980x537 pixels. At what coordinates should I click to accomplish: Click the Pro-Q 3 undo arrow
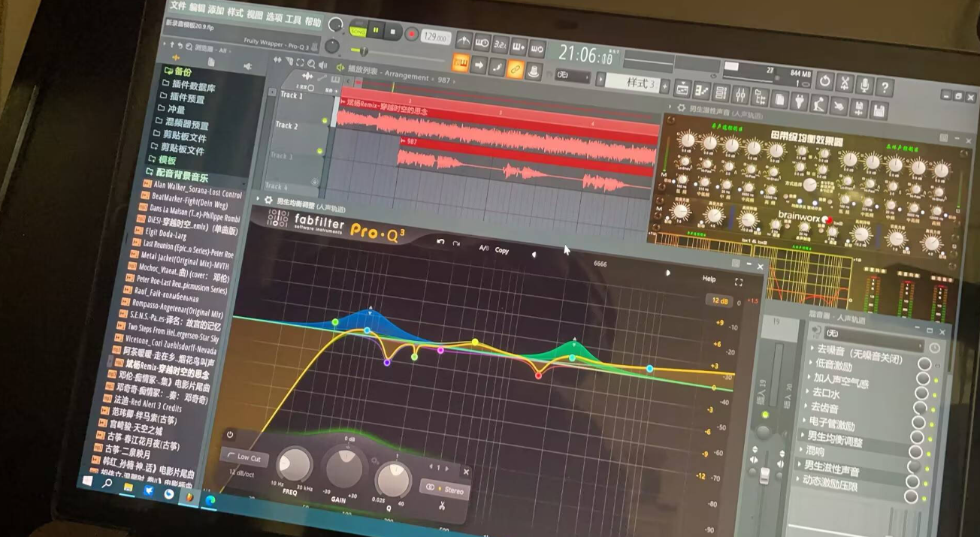440,242
